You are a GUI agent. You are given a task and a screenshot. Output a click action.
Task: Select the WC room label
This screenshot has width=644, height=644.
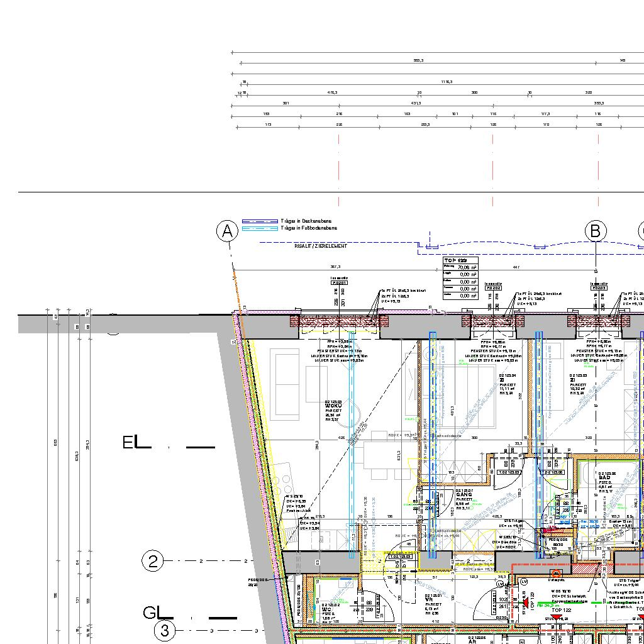point(326,609)
